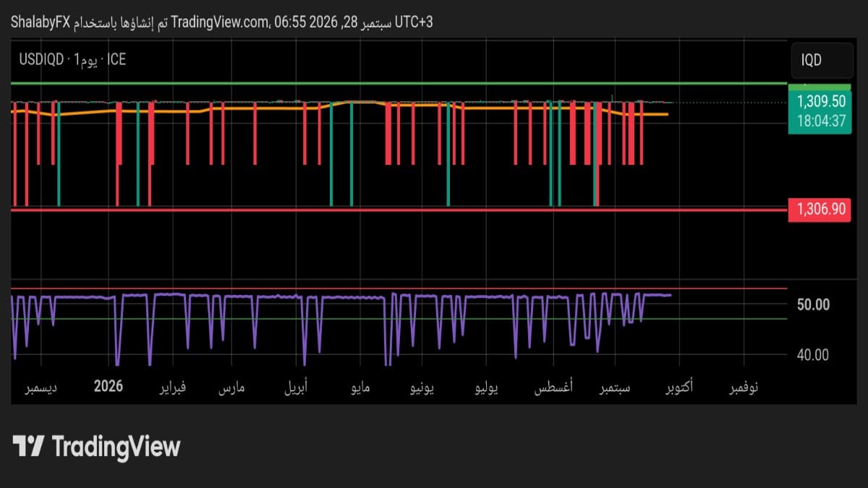
Task: Click the 50.00 RSI scale label
Action: pyautogui.click(x=813, y=304)
